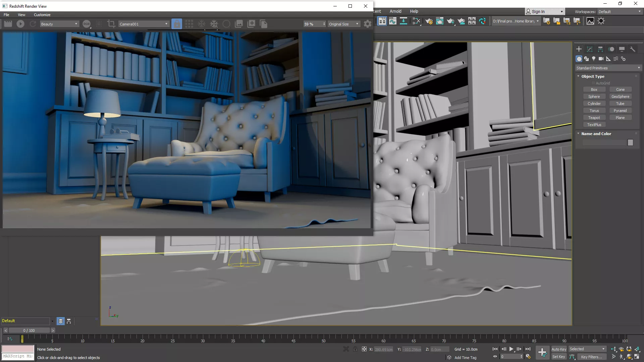Click the Key Filters button
644x362 pixels.
point(591,357)
